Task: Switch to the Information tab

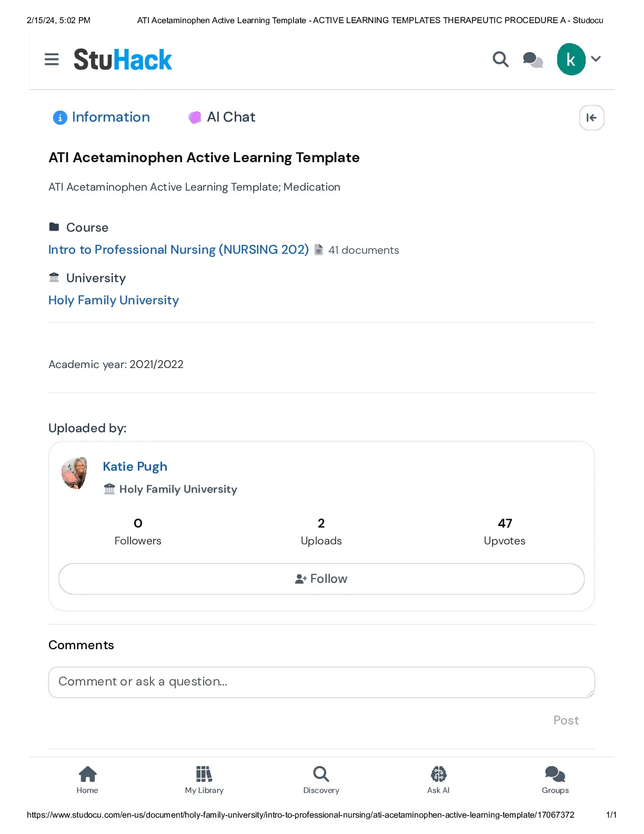Action: [102, 117]
